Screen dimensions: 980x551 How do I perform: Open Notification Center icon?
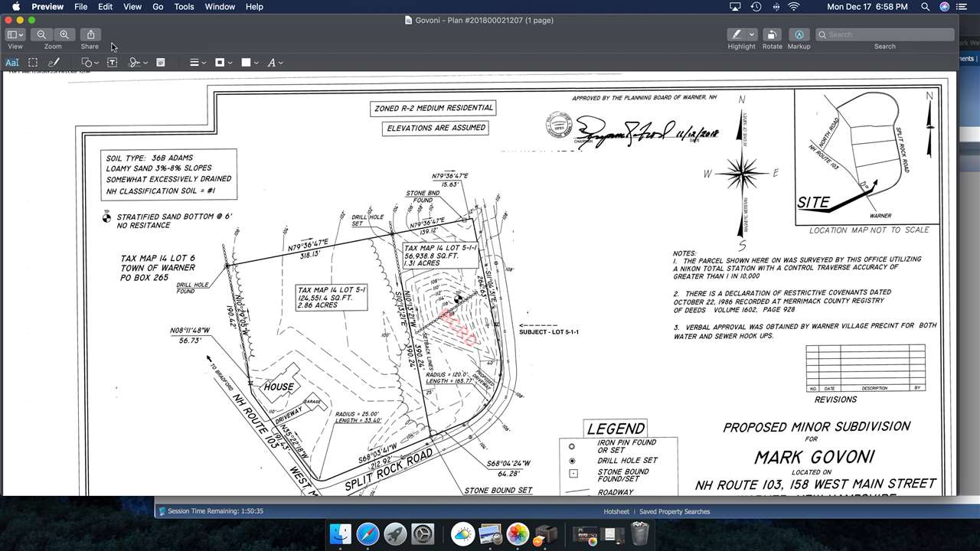pyautogui.click(x=962, y=7)
